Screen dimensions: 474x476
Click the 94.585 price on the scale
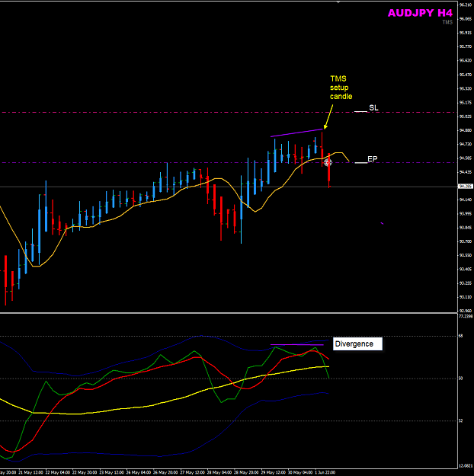pos(465,158)
